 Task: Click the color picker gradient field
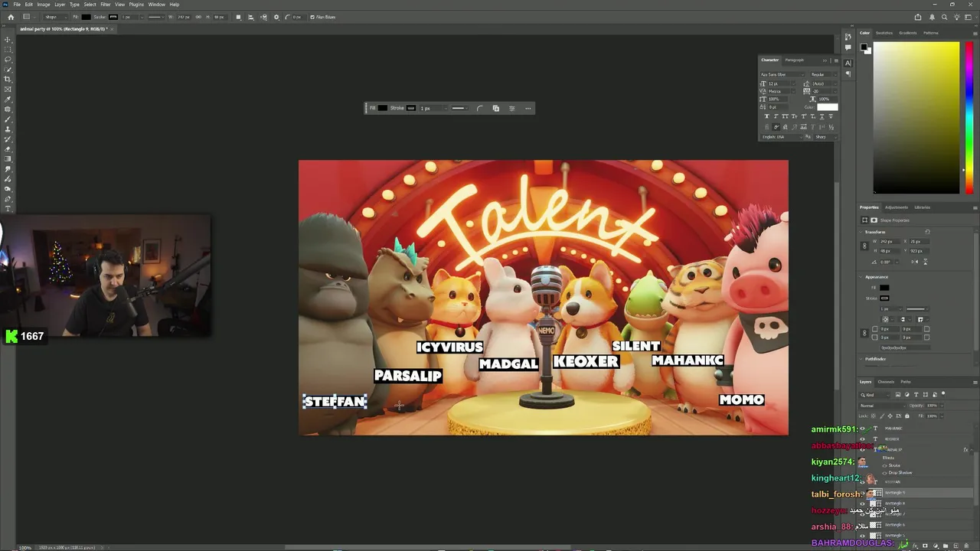click(x=916, y=117)
